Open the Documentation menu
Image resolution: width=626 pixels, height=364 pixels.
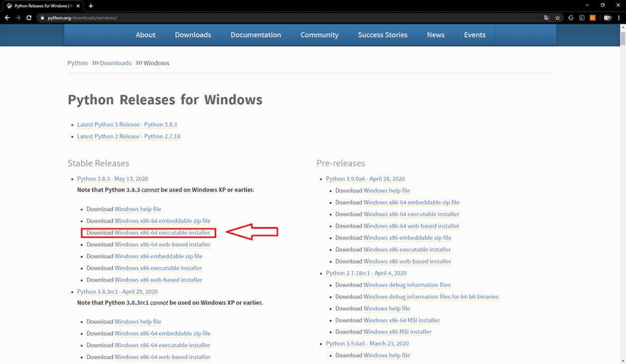255,35
